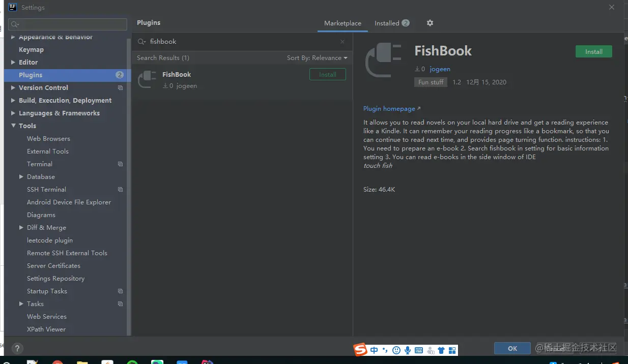Click the Fun stuff tag
The height and width of the screenshot is (364, 628).
tap(431, 82)
